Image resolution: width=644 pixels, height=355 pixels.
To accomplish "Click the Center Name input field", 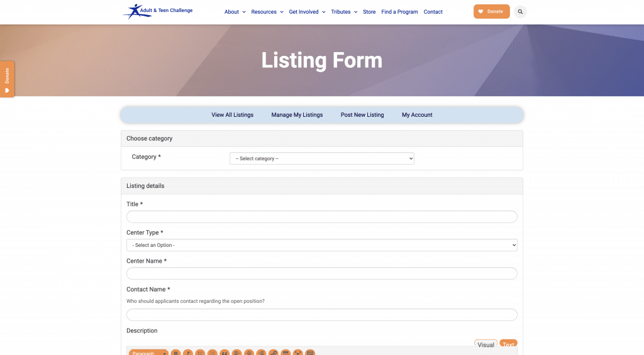I will (321, 273).
